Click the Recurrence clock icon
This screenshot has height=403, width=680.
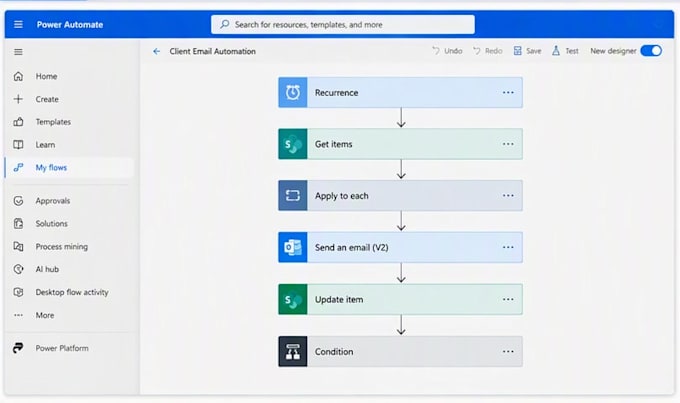click(x=293, y=92)
